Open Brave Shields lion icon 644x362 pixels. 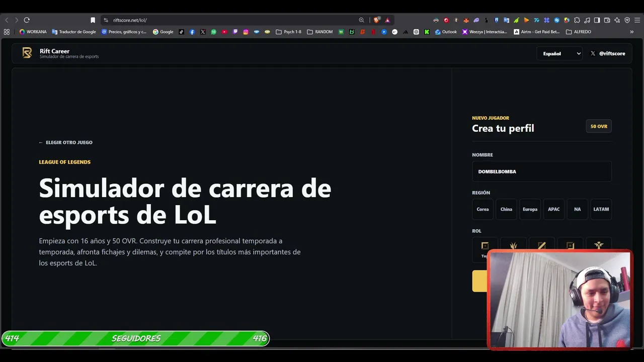pos(376,20)
